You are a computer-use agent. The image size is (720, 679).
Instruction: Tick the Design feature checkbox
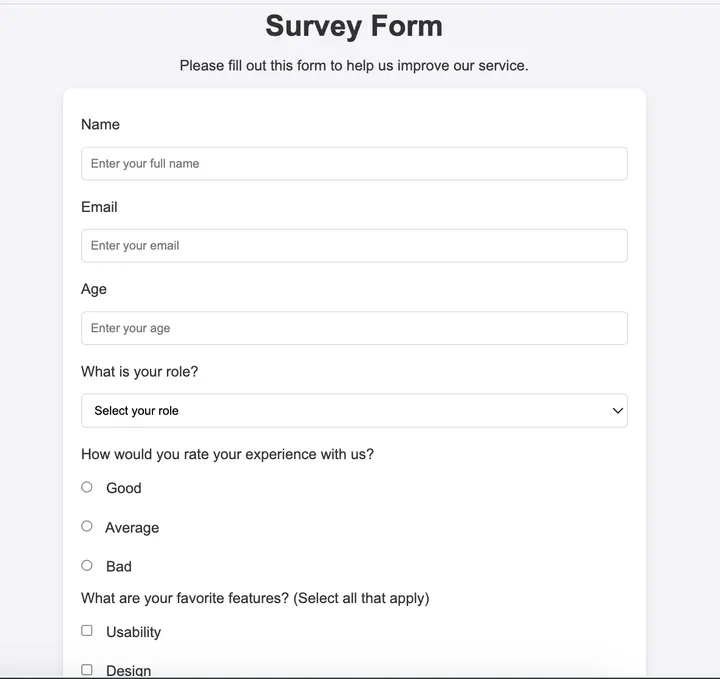point(87,669)
